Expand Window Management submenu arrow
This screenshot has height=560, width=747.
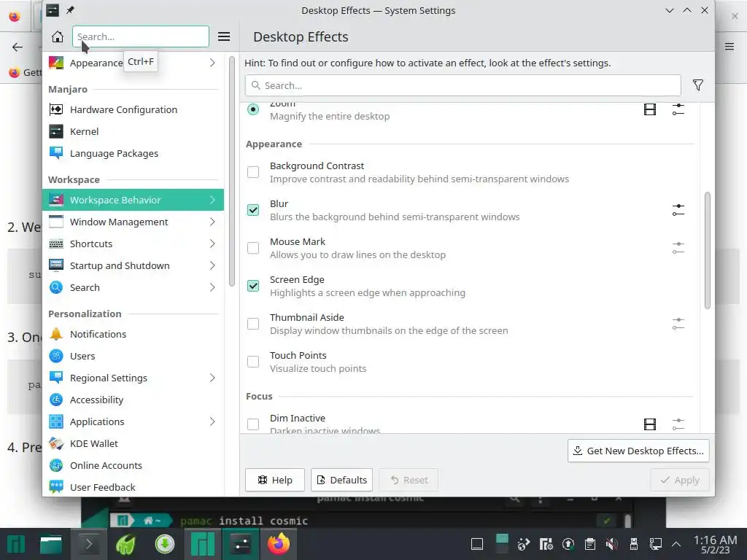click(x=212, y=222)
